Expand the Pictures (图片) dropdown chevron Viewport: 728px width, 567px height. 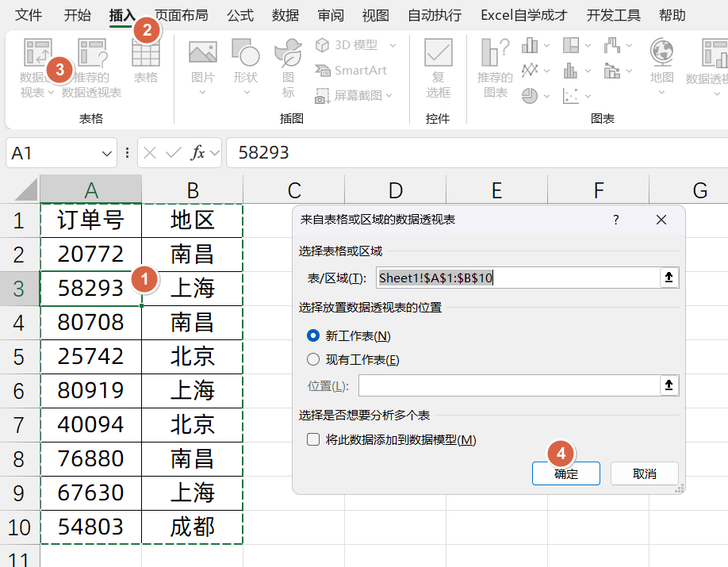pyautogui.click(x=202, y=93)
